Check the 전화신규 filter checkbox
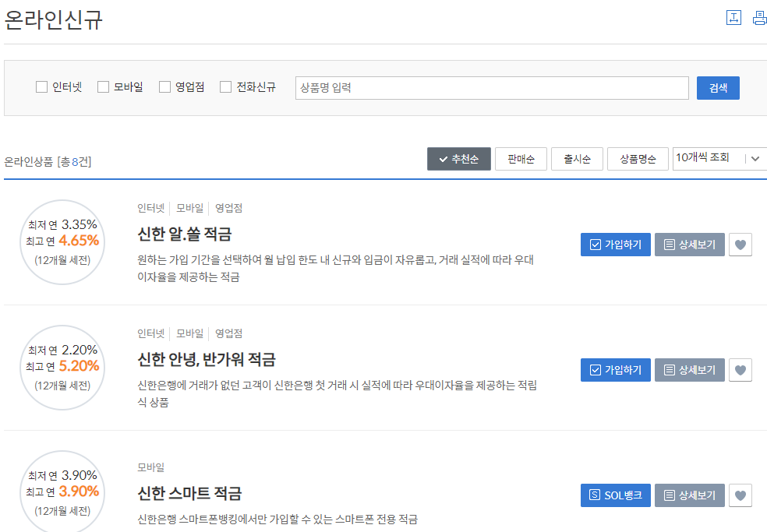 [x=225, y=87]
